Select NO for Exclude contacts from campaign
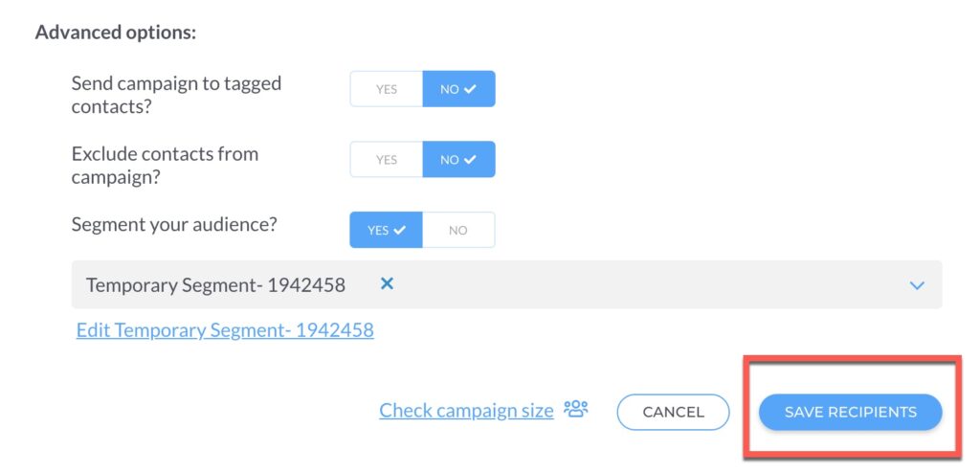This screenshot has width=980, height=473. click(x=458, y=160)
